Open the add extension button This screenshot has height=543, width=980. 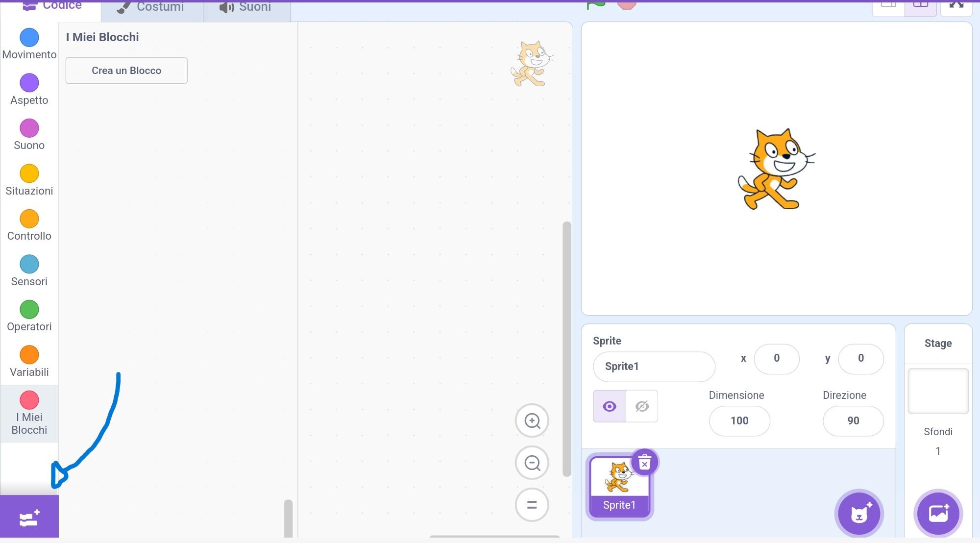tap(29, 517)
